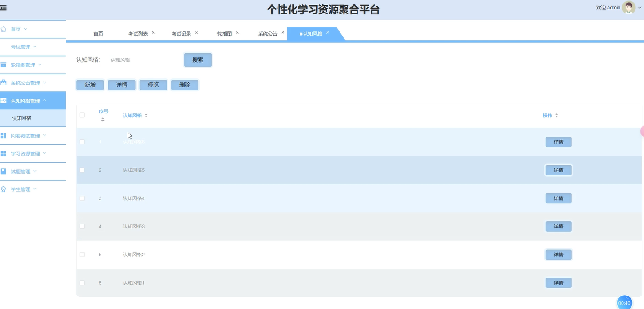Viewport: 644px width, 309px height.
Task: Click the 删除 delete button
Action: [185, 85]
